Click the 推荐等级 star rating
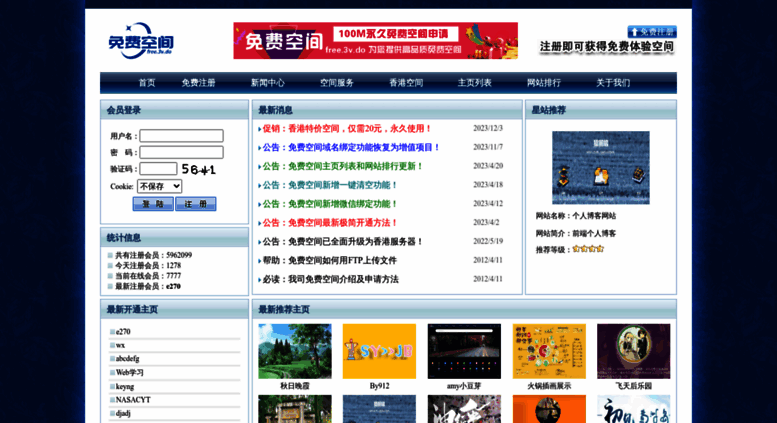This screenshot has height=423, width=777. coord(588,249)
